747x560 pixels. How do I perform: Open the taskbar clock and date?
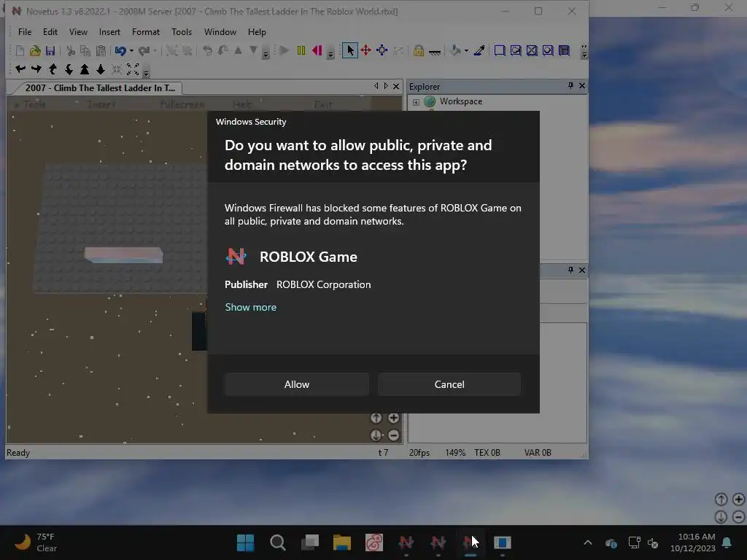point(693,542)
